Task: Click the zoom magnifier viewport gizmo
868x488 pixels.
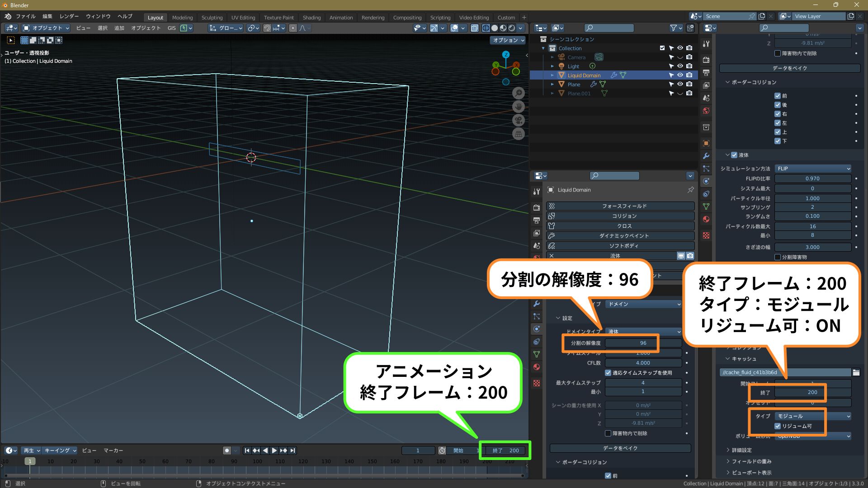Action: tap(519, 93)
